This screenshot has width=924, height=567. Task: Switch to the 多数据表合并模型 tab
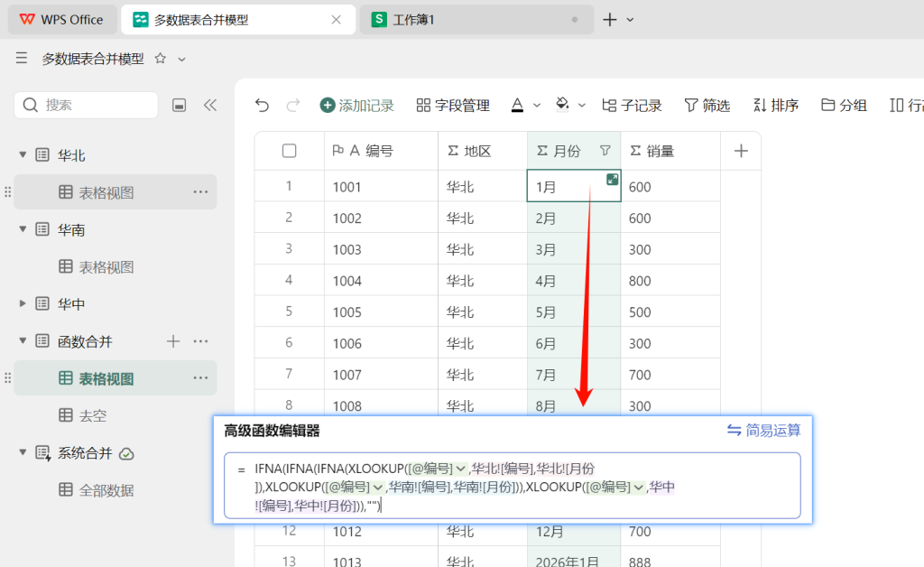(x=238, y=20)
